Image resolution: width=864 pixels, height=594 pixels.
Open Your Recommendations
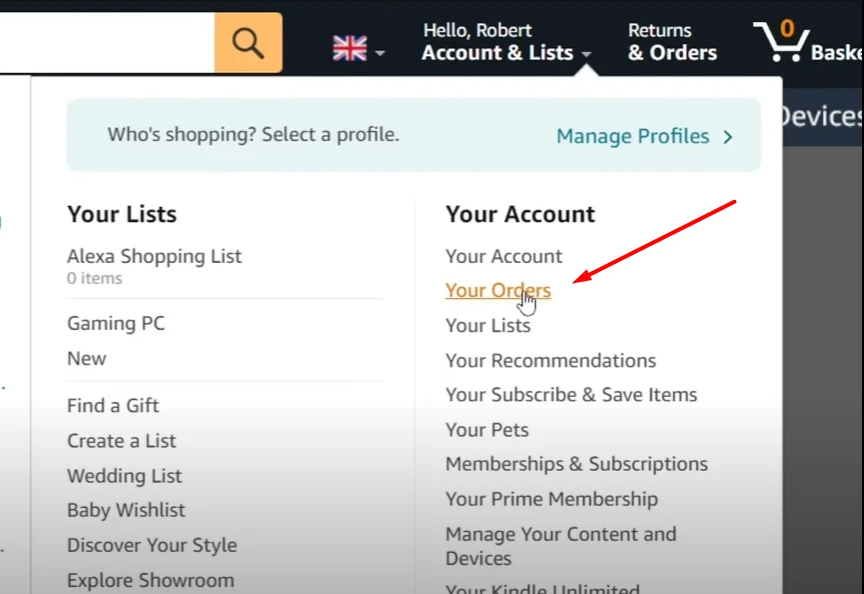tap(550, 360)
